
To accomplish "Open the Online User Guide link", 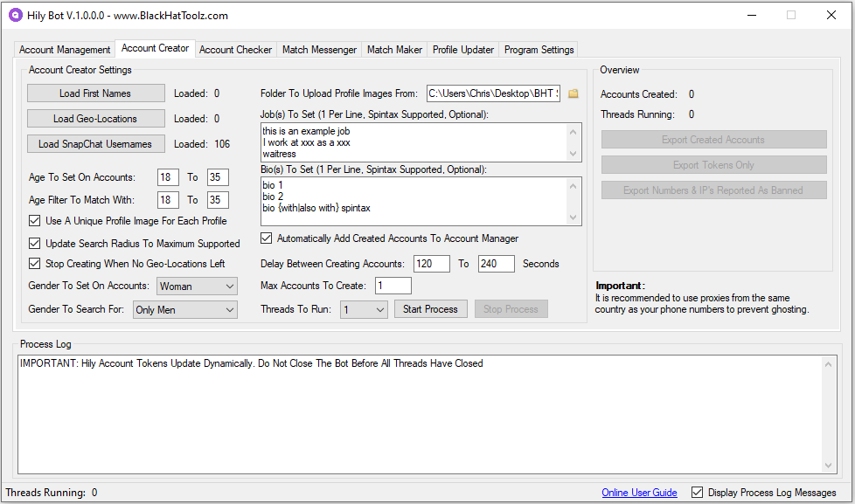I will click(640, 493).
